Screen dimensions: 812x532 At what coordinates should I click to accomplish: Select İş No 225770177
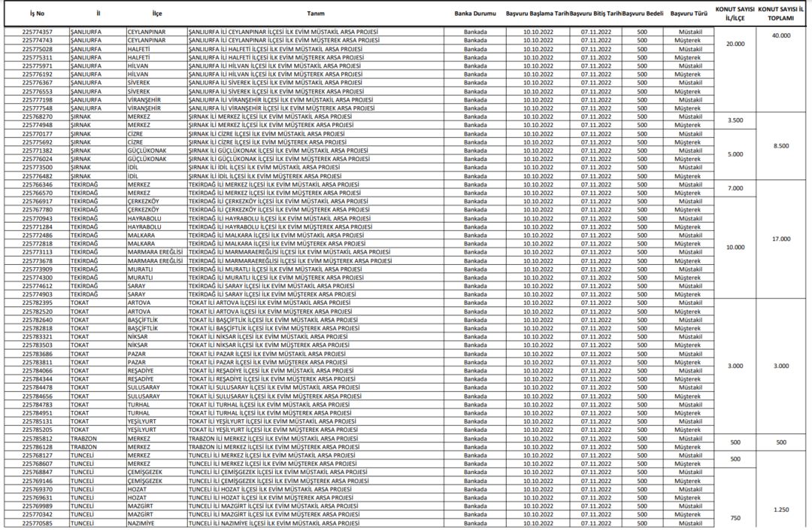(x=38, y=134)
